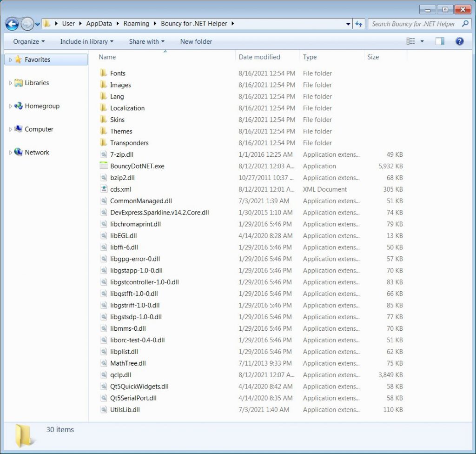Open the Help question mark icon
The height and width of the screenshot is (454, 476).
point(459,41)
